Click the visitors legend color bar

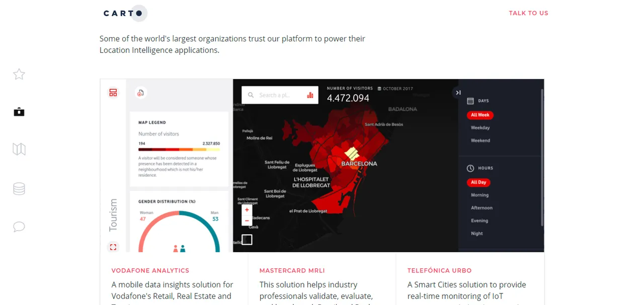[x=179, y=149]
